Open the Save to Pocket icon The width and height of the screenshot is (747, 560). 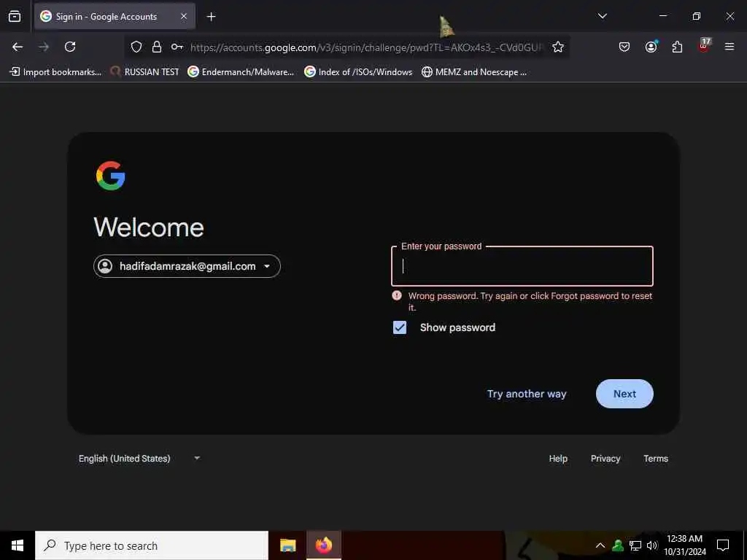tap(624, 47)
